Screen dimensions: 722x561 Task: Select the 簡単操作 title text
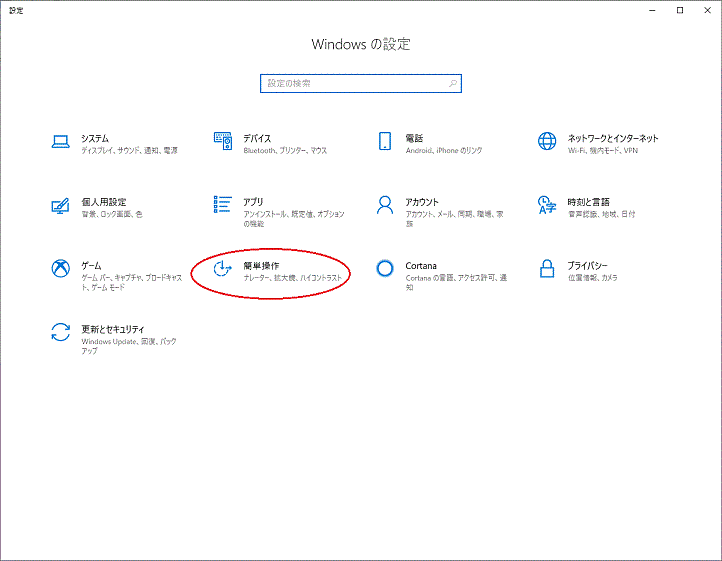pos(261,266)
